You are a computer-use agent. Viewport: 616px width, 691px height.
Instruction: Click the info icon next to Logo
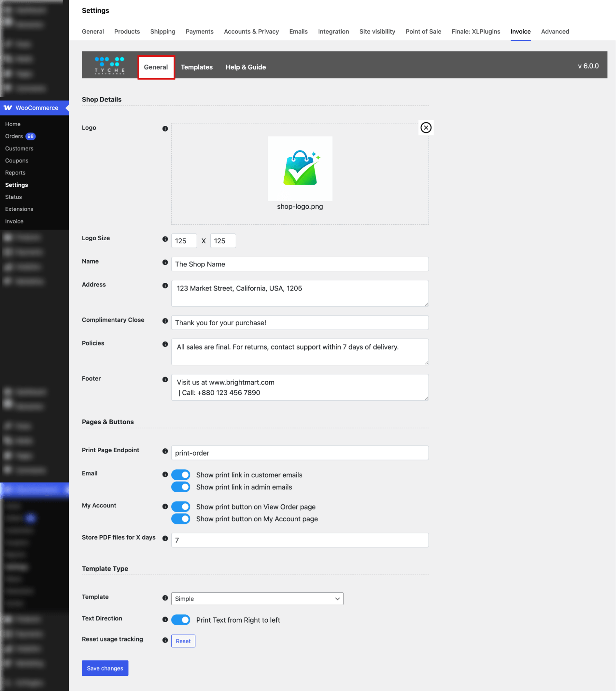coord(165,128)
